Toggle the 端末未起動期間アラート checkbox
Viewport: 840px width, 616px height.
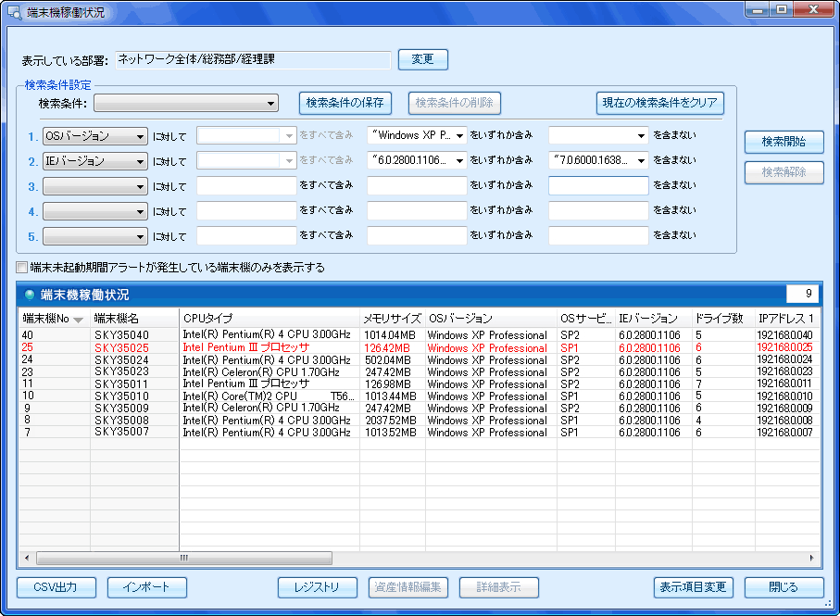22,268
